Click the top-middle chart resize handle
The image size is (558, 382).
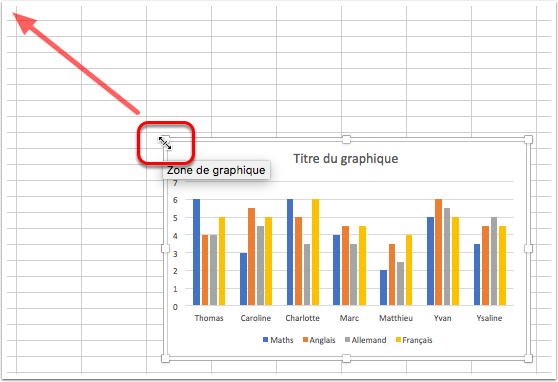pos(346,139)
